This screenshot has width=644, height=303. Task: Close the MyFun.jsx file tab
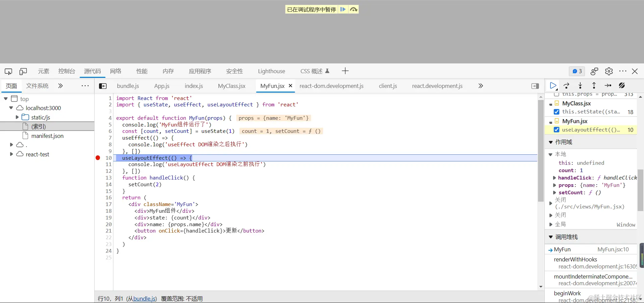point(290,86)
